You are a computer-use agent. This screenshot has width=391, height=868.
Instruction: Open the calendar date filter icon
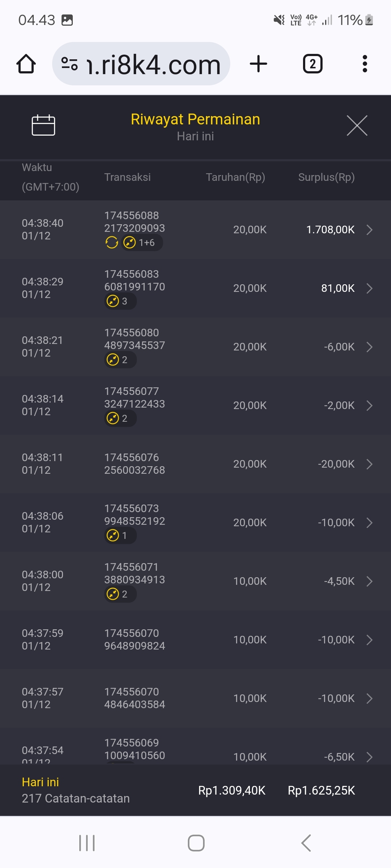pyautogui.click(x=43, y=125)
